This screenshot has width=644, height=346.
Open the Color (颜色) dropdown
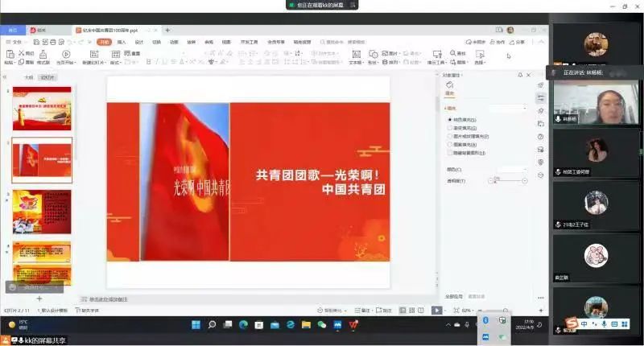pos(512,170)
